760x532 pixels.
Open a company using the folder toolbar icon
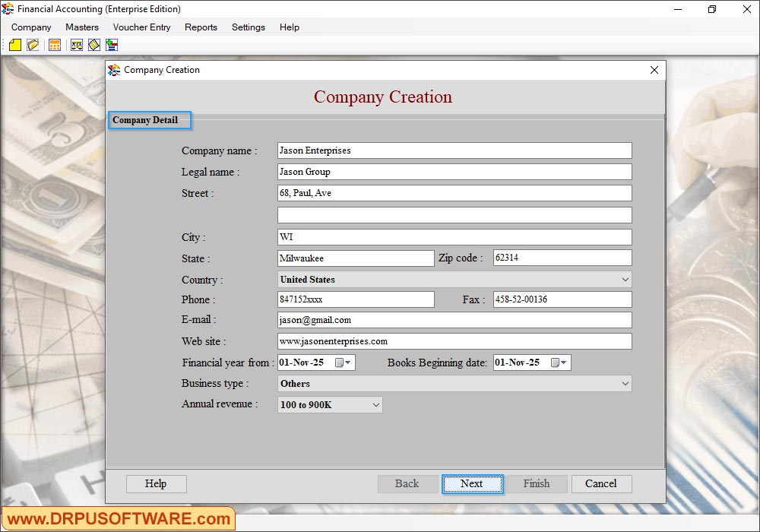click(x=33, y=45)
